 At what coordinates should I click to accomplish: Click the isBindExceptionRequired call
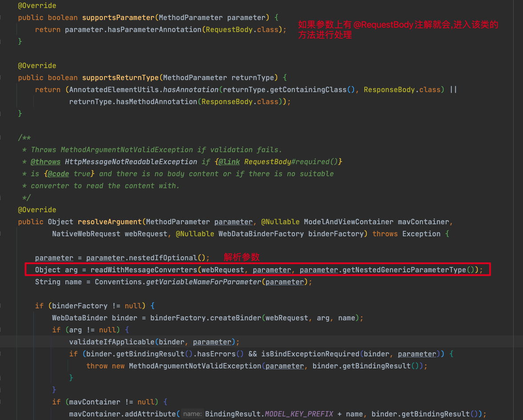tap(310, 354)
